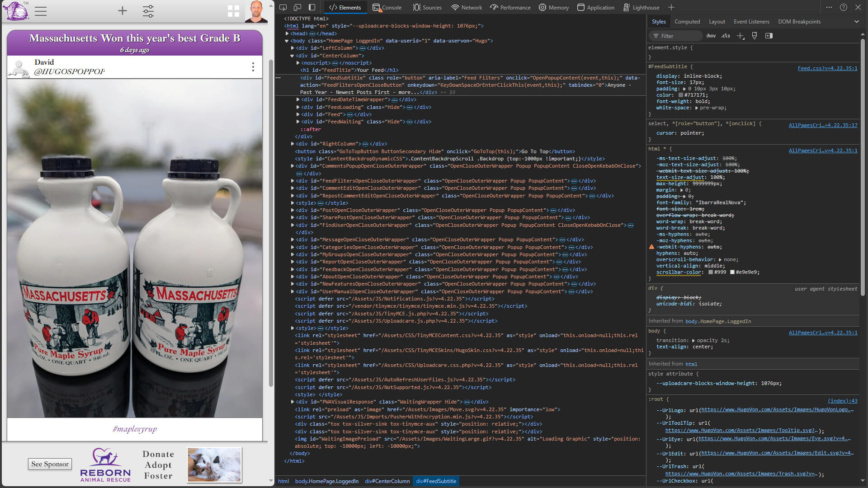Select the Layout styles tab
This screenshot has height=488, width=868.
click(717, 22)
